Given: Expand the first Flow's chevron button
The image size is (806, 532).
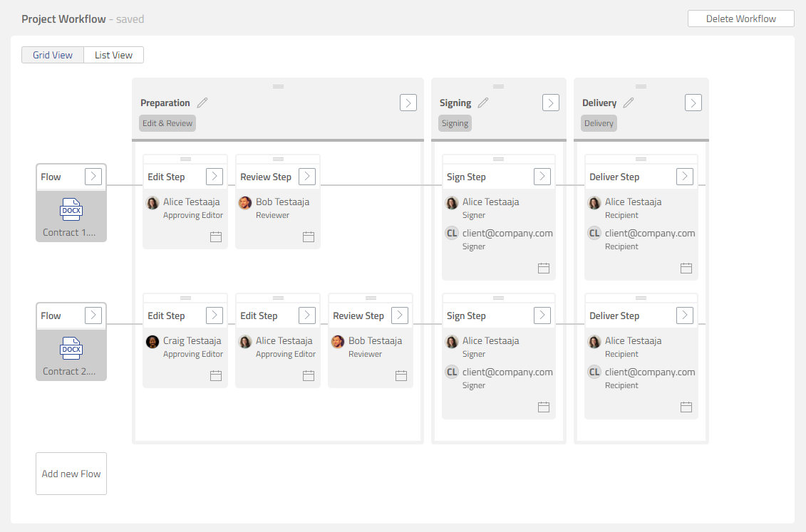Looking at the screenshot, I should (x=93, y=177).
